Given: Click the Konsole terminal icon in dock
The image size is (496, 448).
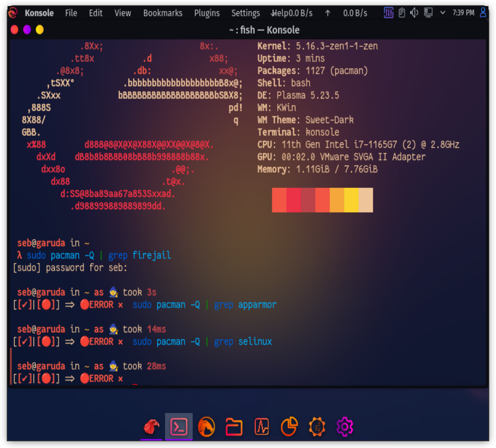Looking at the screenshot, I should pos(179,427).
